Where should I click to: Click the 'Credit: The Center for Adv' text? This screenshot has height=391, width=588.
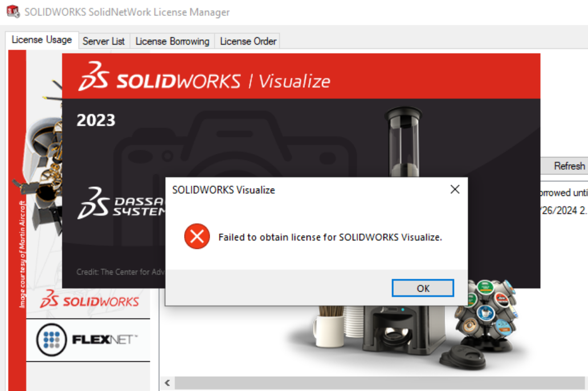[120, 272]
